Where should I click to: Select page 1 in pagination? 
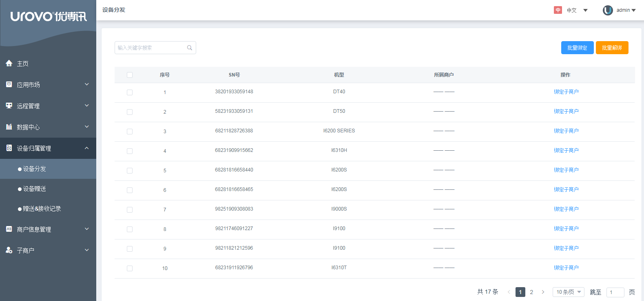coord(520,292)
